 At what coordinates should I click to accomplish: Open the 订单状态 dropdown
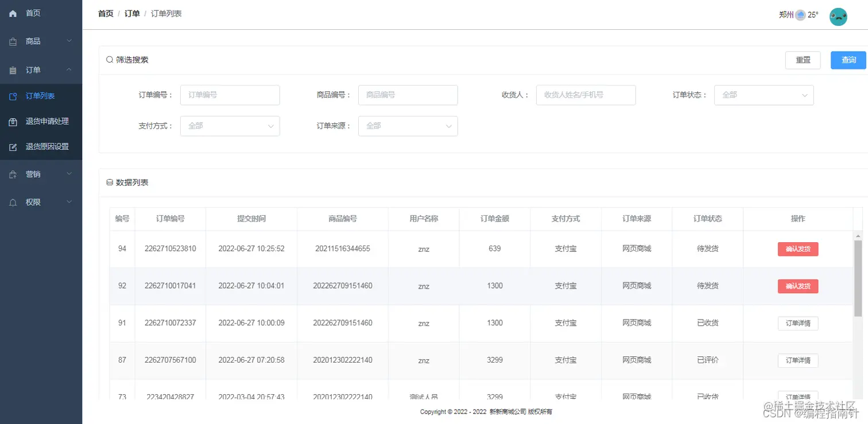pyautogui.click(x=764, y=95)
